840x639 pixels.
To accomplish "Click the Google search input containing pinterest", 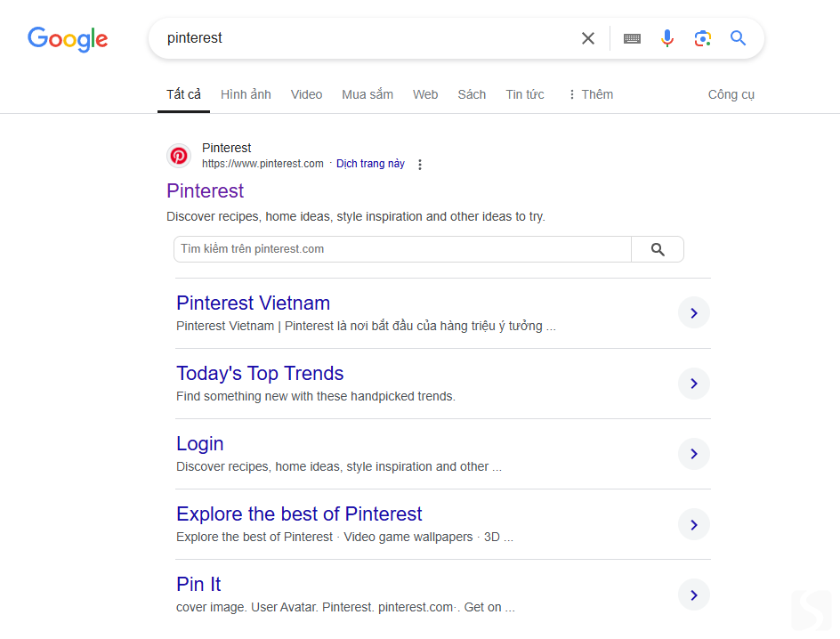I will tap(367, 38).
